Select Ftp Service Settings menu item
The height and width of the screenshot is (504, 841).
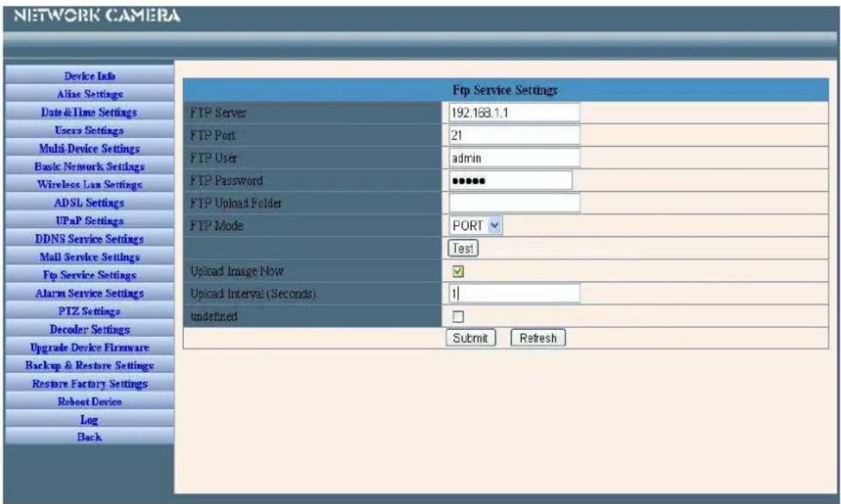(90, 275)
